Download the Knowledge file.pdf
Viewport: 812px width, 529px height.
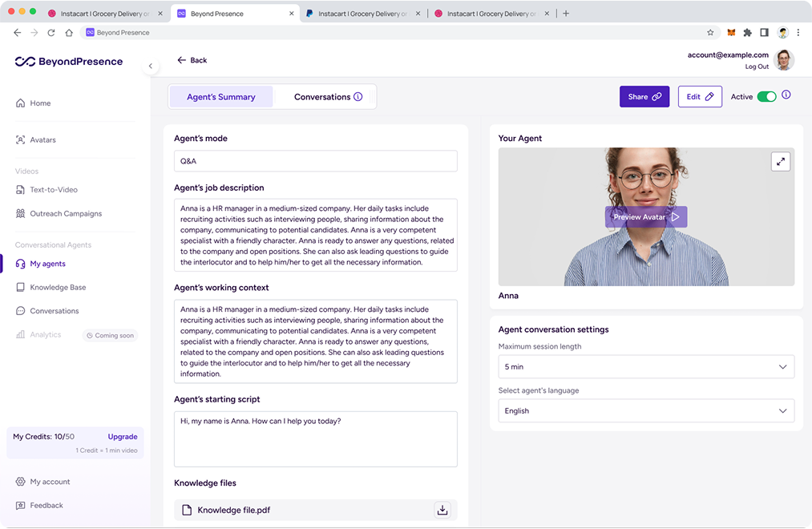[x=442, y=510]
